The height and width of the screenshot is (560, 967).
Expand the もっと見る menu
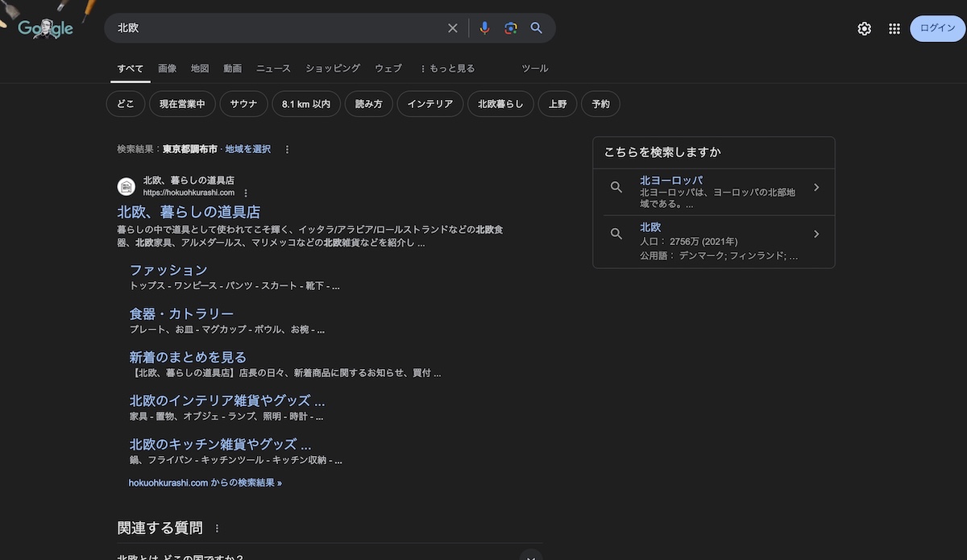click(447, 68)
